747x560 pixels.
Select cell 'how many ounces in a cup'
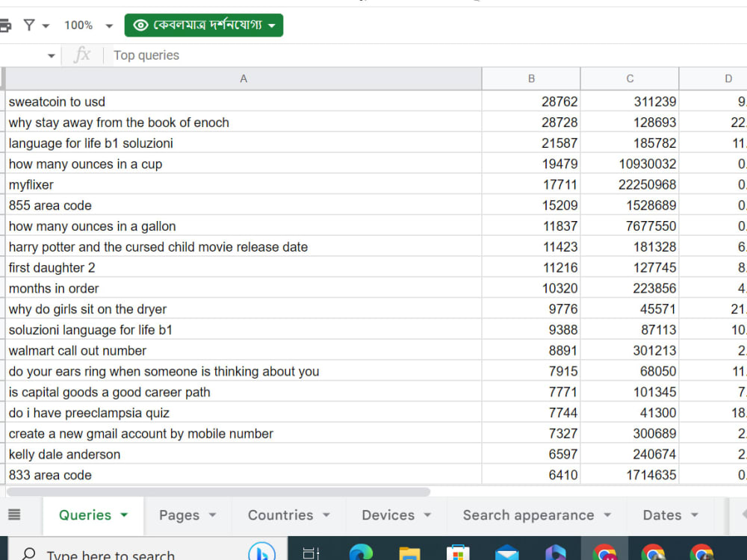click(244, 164)
